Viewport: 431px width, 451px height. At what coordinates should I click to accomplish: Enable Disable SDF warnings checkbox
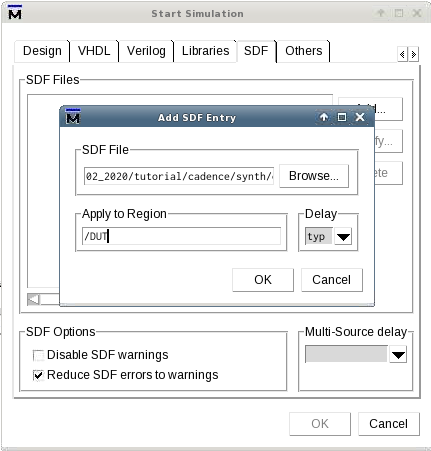(38, 355)
